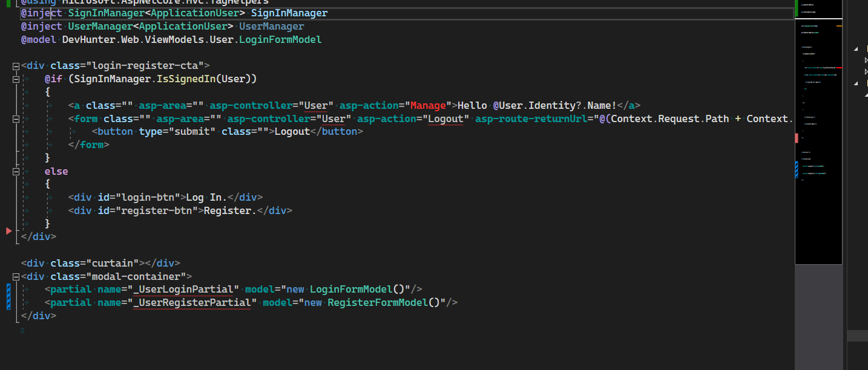Collapse the Logout form element block
The height and width of the screenshot is (370, 868).
coord(16,119)
